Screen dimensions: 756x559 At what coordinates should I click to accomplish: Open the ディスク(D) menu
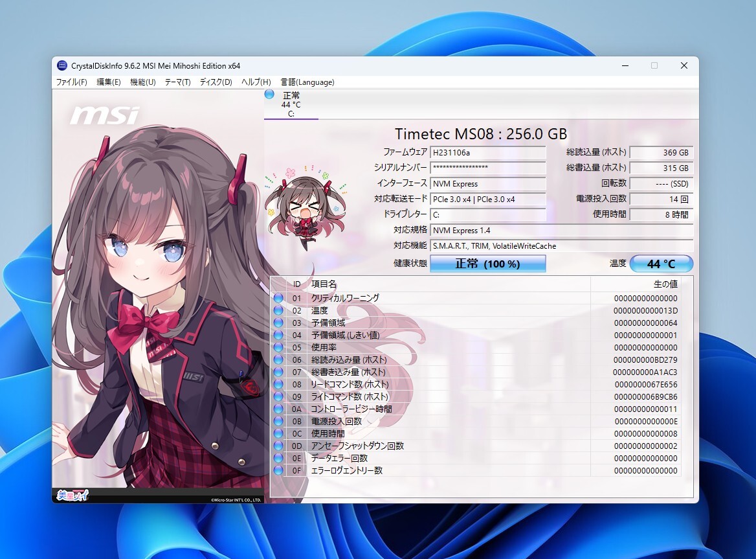216,82
